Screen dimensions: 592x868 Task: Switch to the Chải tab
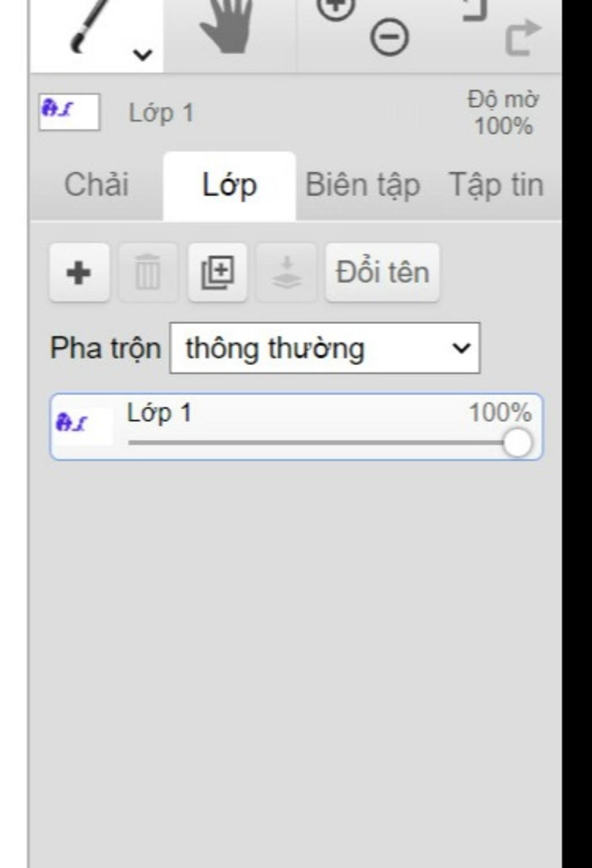(96, 186)
